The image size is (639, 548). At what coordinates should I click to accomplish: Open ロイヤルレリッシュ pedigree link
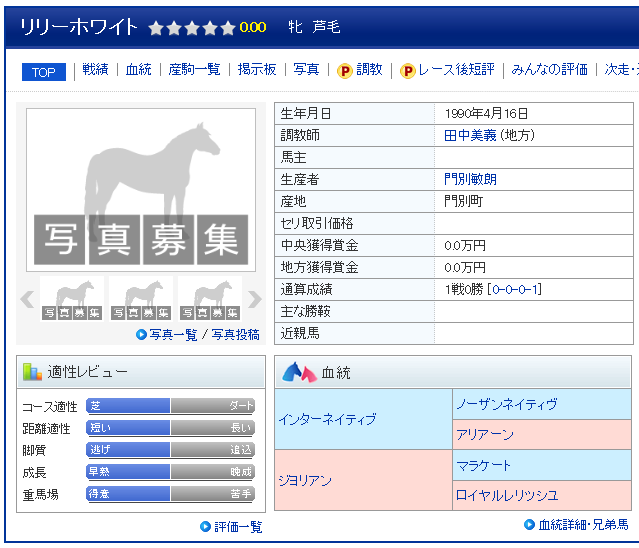[x=507, y=495]
